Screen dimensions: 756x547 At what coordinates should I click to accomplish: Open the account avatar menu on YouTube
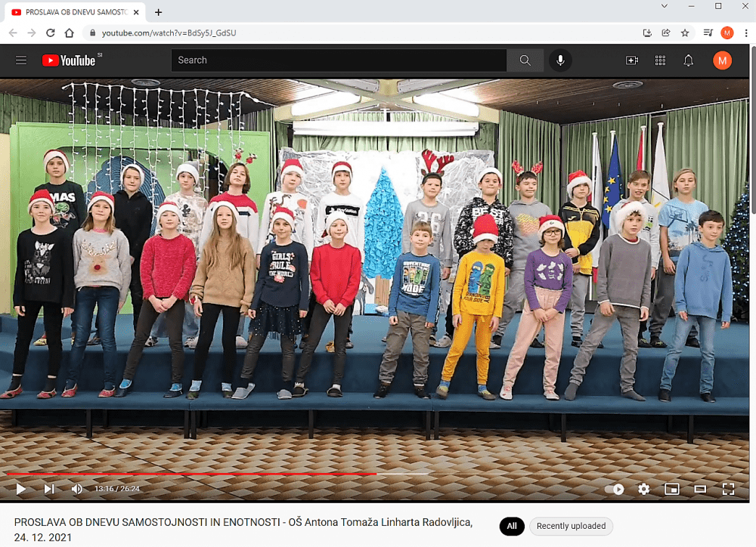(x=722, y=60)
